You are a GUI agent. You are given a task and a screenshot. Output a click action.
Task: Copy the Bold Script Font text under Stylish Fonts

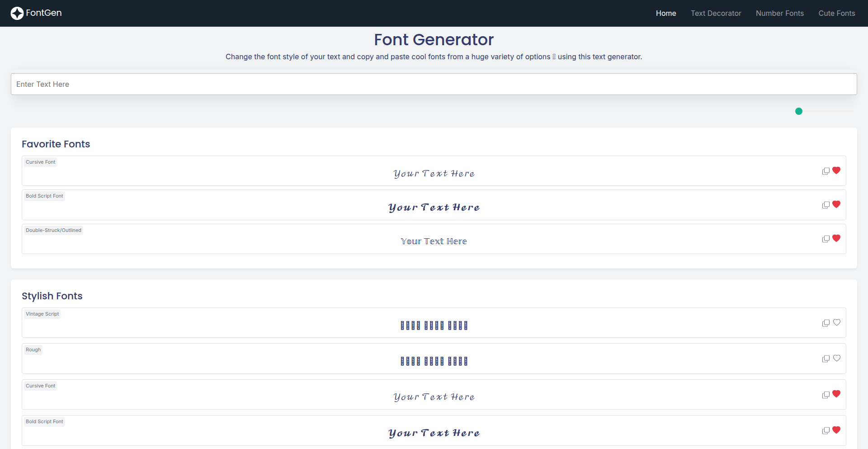[826, 430]
